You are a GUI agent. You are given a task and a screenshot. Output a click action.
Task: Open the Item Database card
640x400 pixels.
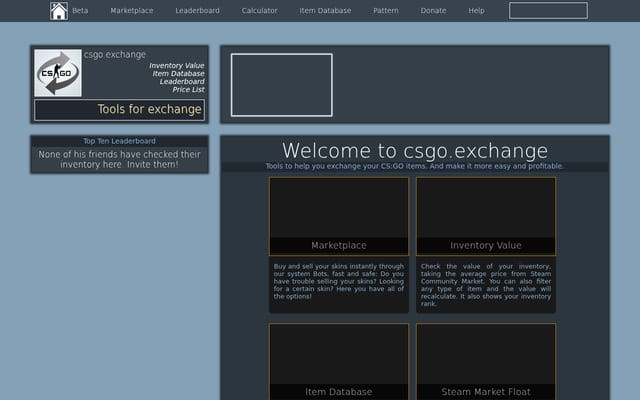coord(339,362)
